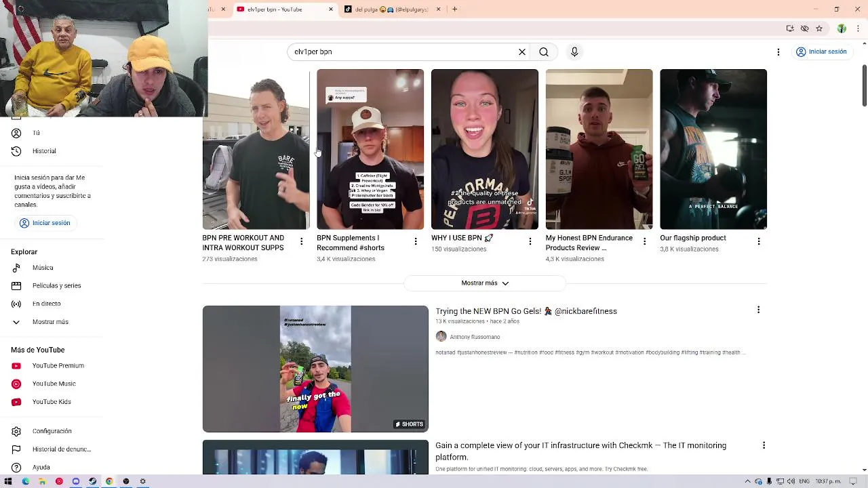Click Anthony Russomano channel avatar
The image size is (868, 488).
coord(441,337)
